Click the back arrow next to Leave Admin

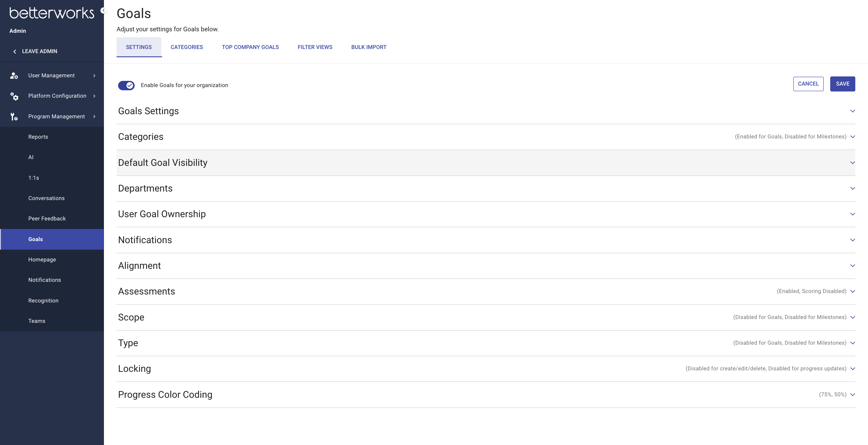14,52
